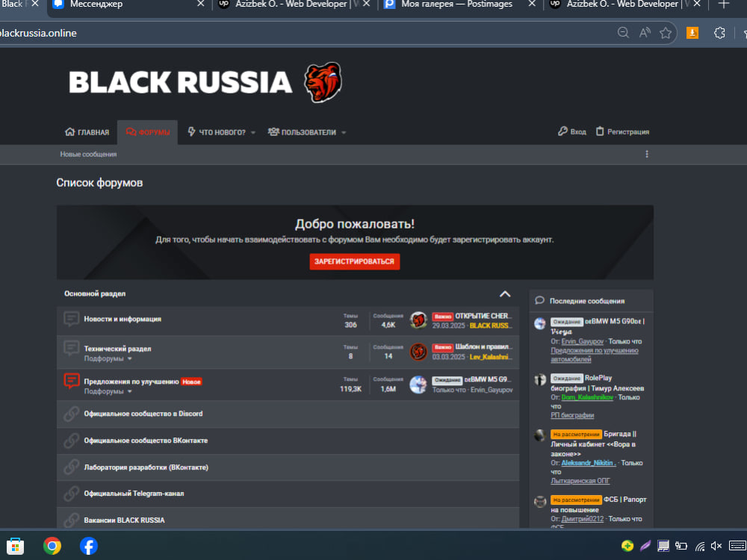
Task: Open Вакансии BLACK RUSSIA link
Action: [124, 520]
